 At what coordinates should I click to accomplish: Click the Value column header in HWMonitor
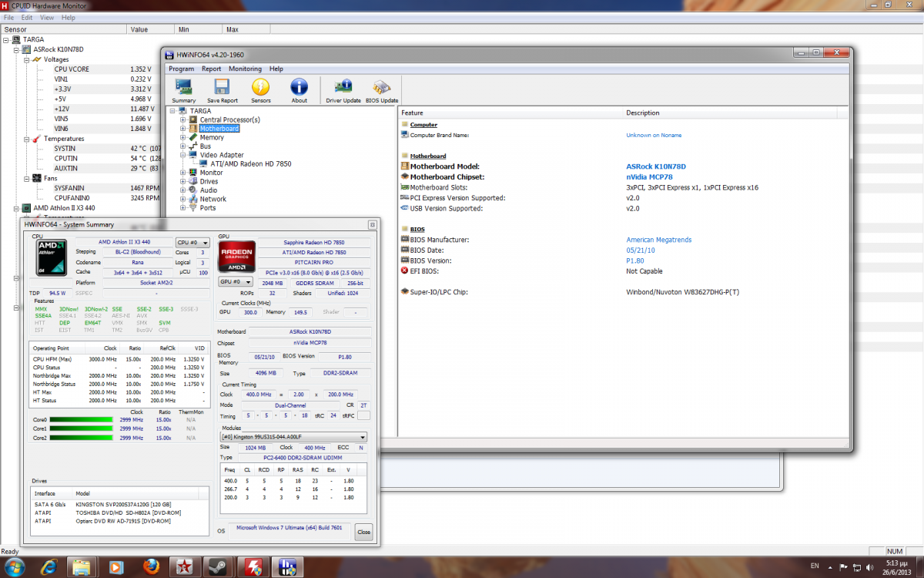[150, 29]
